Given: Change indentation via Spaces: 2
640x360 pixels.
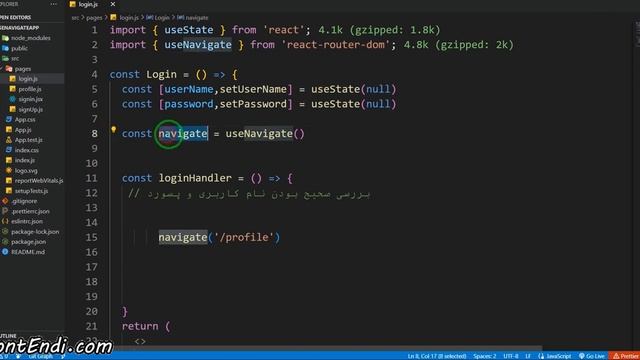Looking at the screenshot, I should coord(484,356).
